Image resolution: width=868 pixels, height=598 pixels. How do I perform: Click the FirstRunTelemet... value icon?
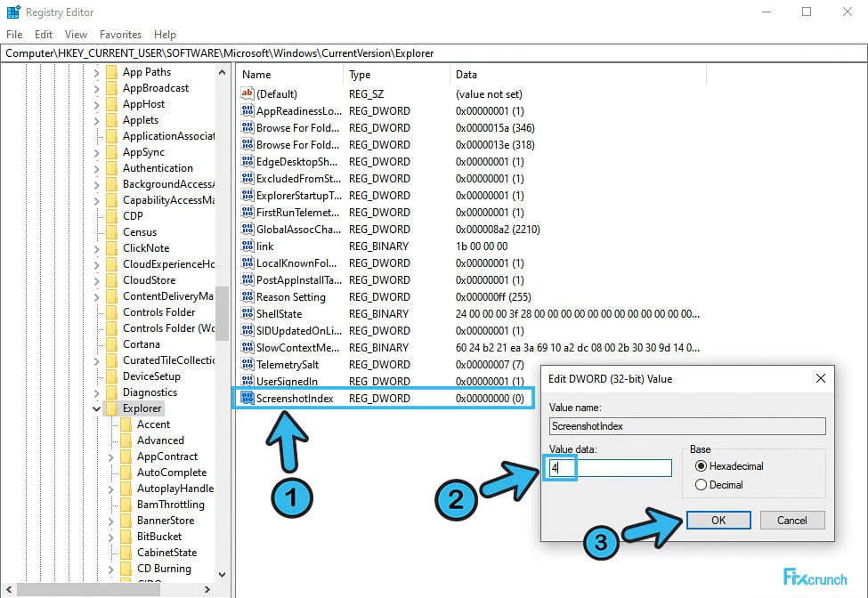point(247,212)
